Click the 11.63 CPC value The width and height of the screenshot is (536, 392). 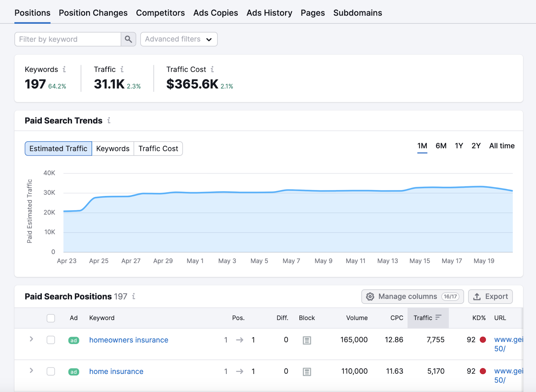tap(395, 371)
